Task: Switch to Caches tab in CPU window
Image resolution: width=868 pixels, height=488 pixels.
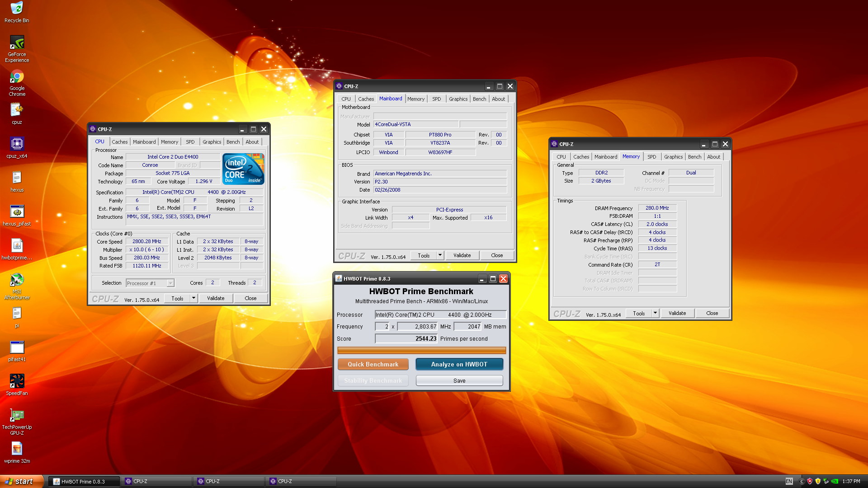Action: pyautogui.click(x=119, y=142)
